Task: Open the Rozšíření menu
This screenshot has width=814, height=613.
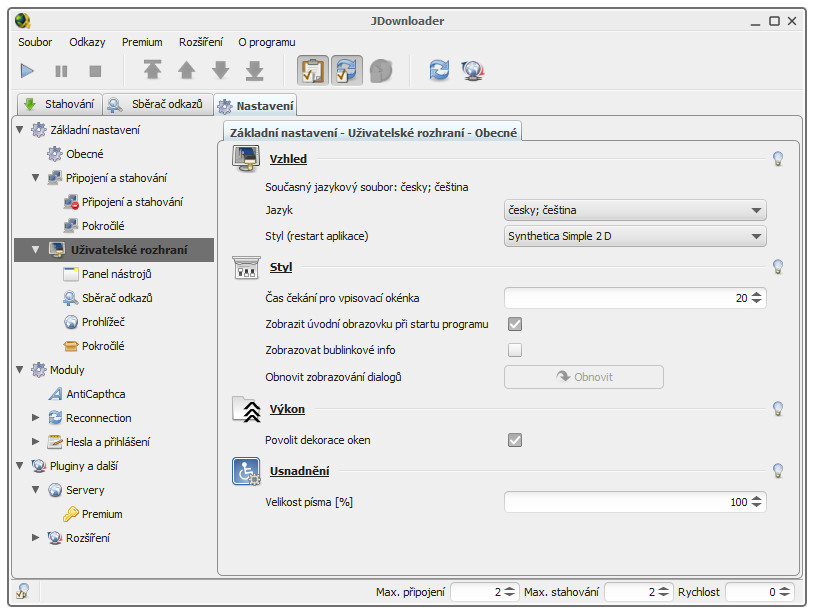Action: (201, 42)
